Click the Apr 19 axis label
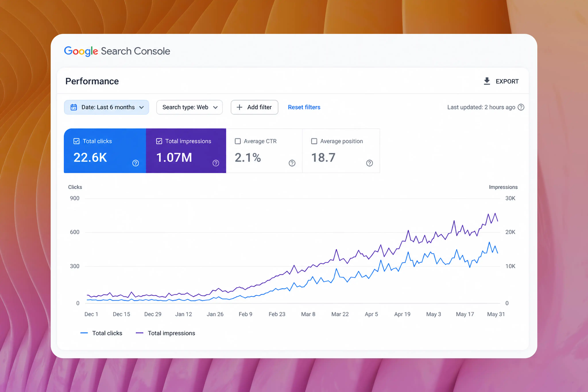 tap(402, 314)
